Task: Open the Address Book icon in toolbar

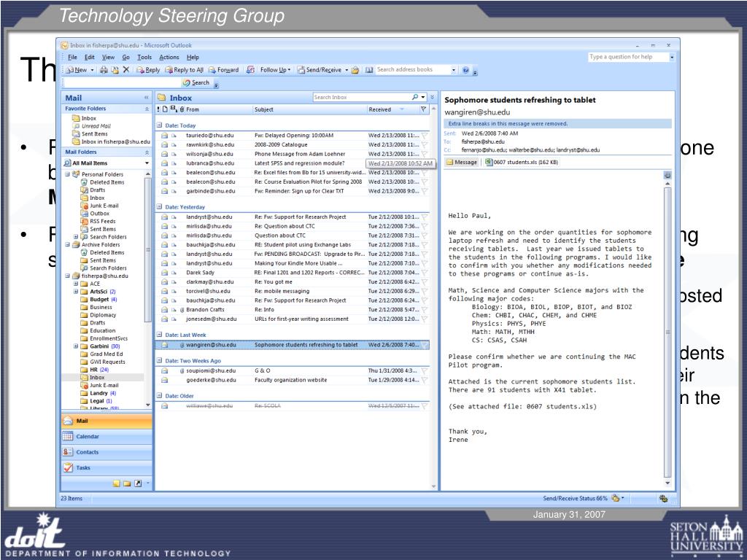Action: pos(368,70)
